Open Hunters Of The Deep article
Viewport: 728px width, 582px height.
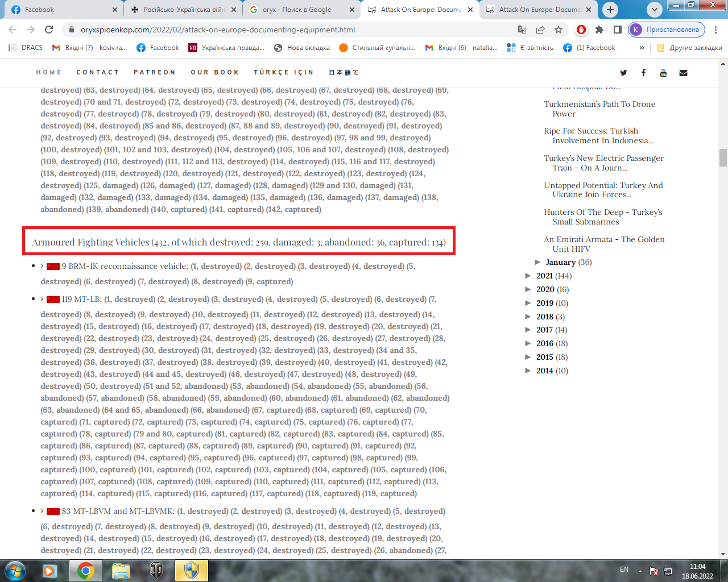(x=603, y=217)
